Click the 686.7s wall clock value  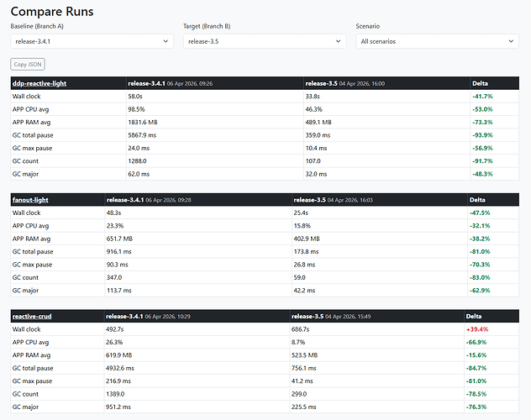[x=300, y=329]
